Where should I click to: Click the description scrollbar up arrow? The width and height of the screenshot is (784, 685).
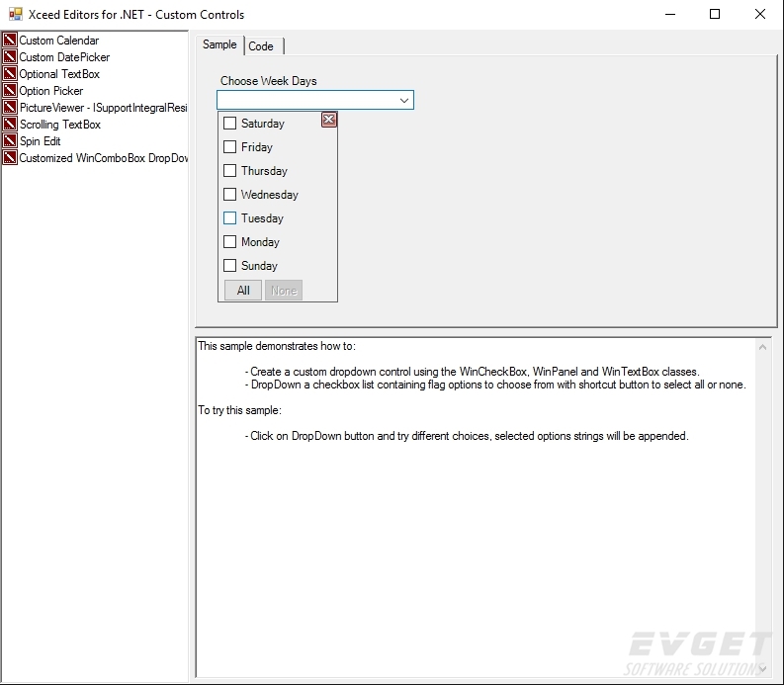[x=762, y=347]
